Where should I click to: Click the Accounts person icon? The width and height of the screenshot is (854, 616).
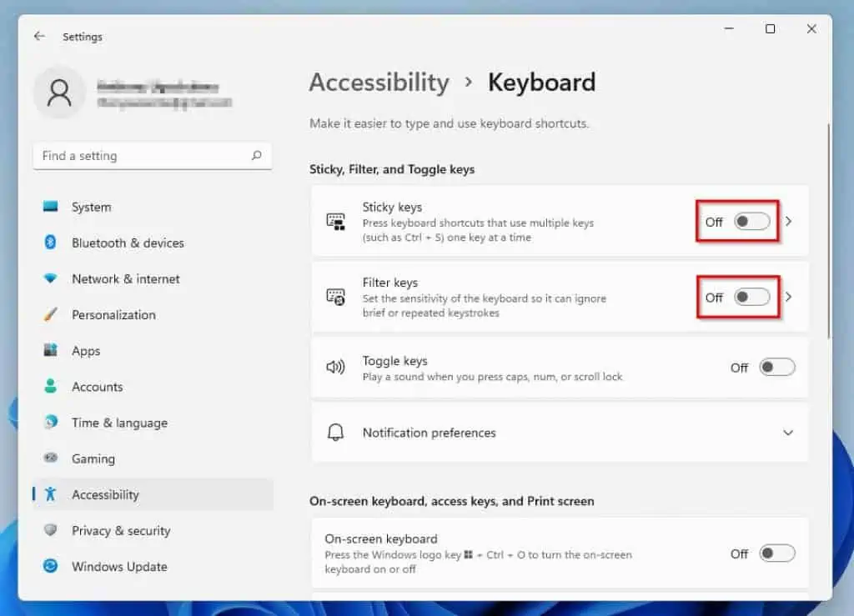(x=50, y=387)
